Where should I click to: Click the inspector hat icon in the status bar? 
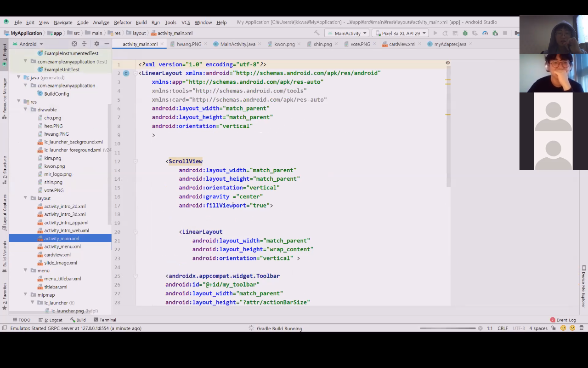(582, 328)
